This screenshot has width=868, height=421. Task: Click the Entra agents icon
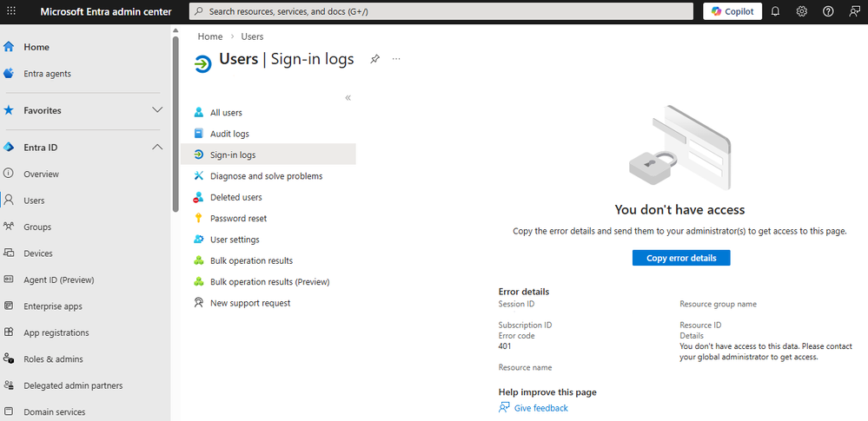(x=9, y=74)
